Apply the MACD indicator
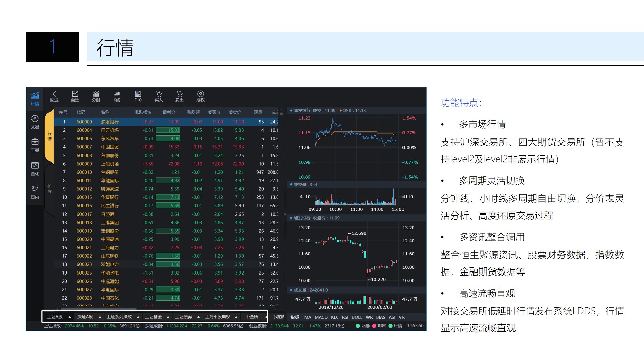 (x=321, y=317)
